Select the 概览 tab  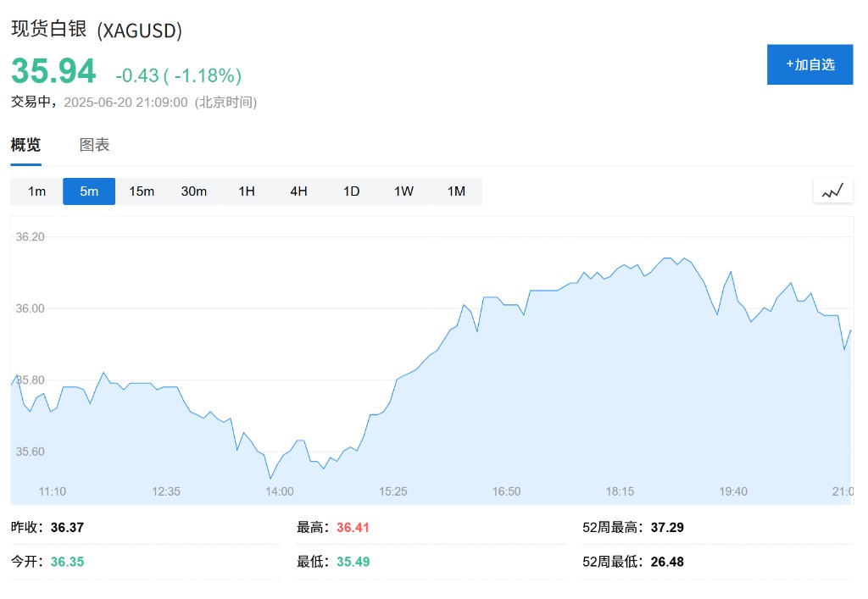pyautogui.click(x=25, y=145)
